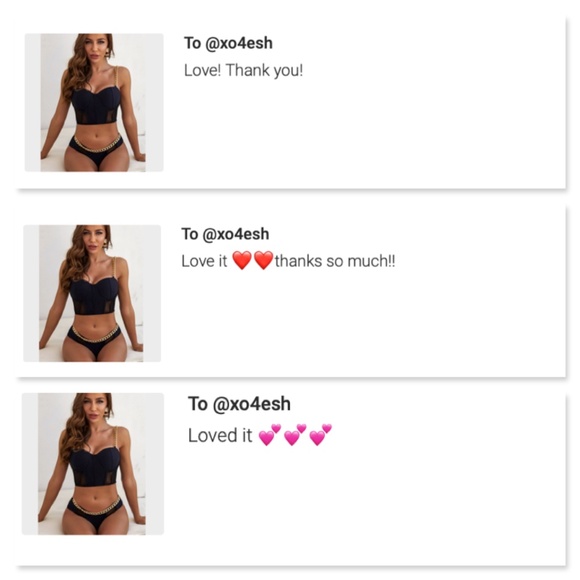This screenshot has height=580, width=580.
Task: Select the "Love!" word in top review
Action: pos(202,70)
